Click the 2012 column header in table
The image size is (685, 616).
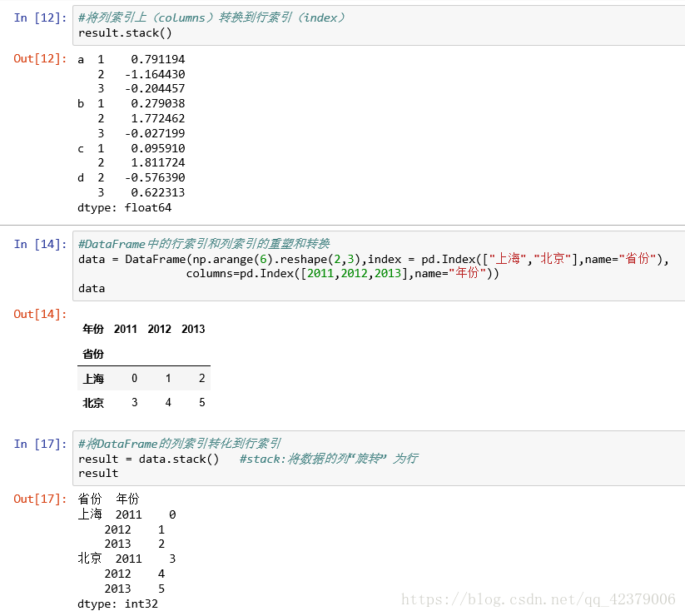[x=159, y=329]
